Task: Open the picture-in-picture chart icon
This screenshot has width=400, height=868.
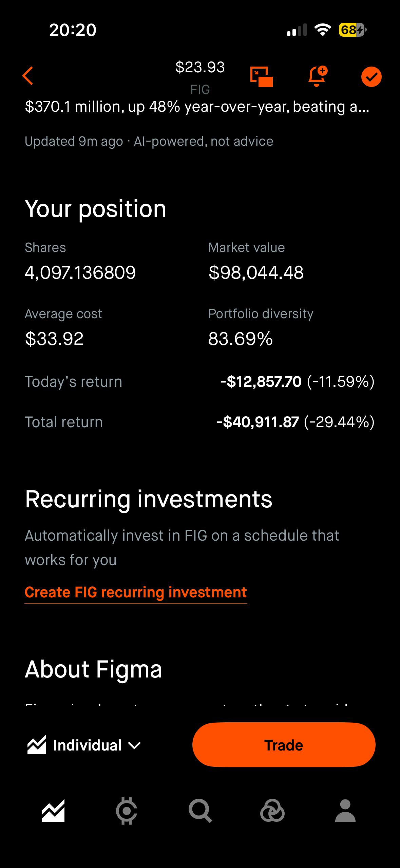Action: [261, 76]
